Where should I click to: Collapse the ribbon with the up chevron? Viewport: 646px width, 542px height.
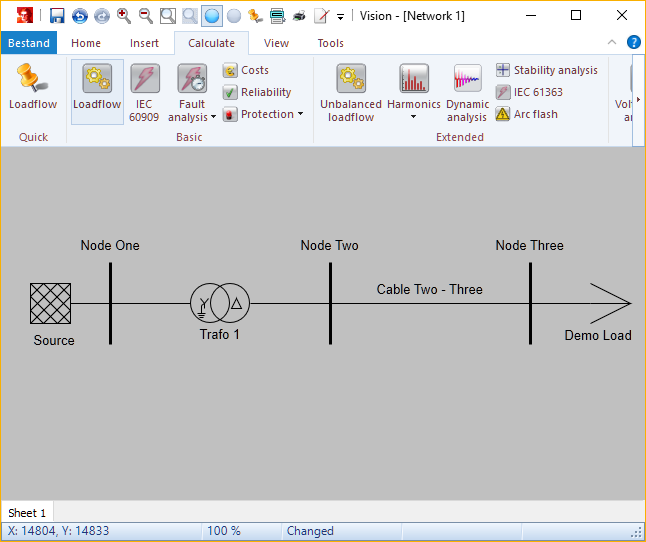click(x=612, y=42)
